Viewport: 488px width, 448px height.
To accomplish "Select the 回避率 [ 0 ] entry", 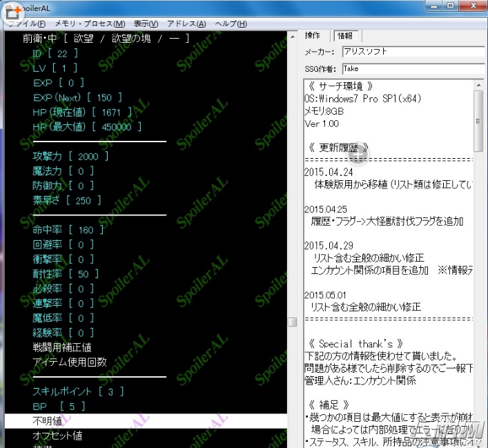I will 64,244.
